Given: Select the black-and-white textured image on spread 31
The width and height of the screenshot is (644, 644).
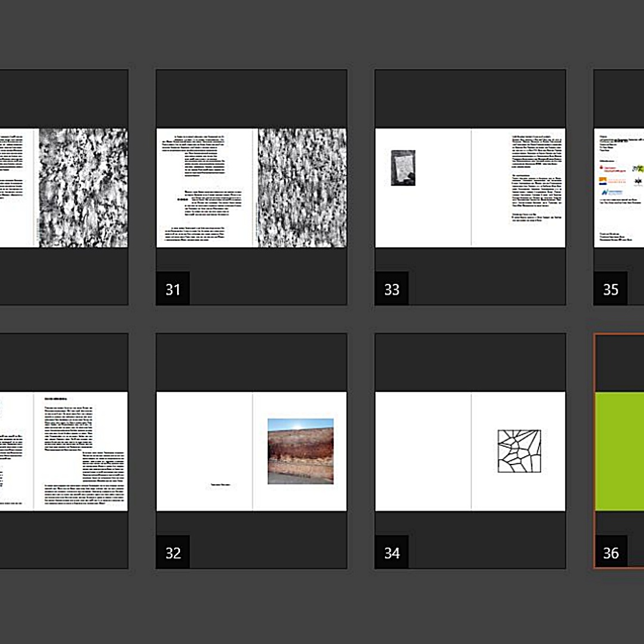Looking at the screenshot, I should tap(302, 187).
